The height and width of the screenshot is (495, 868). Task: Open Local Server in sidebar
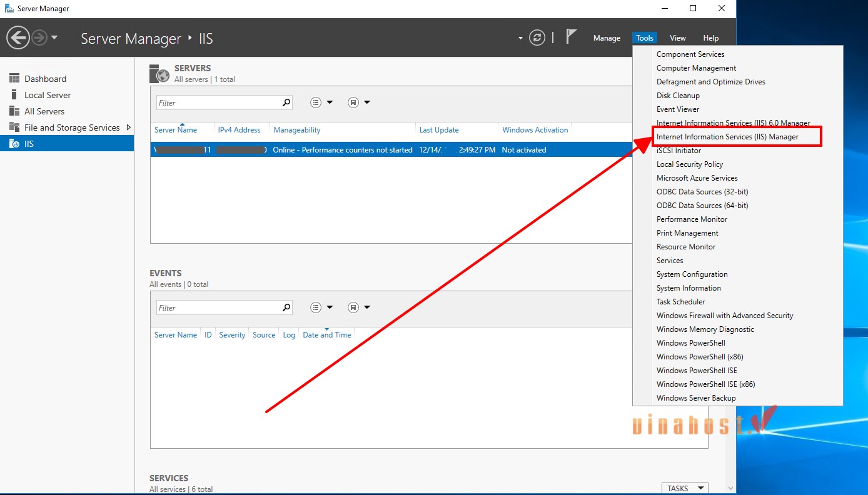click(48, 95)
